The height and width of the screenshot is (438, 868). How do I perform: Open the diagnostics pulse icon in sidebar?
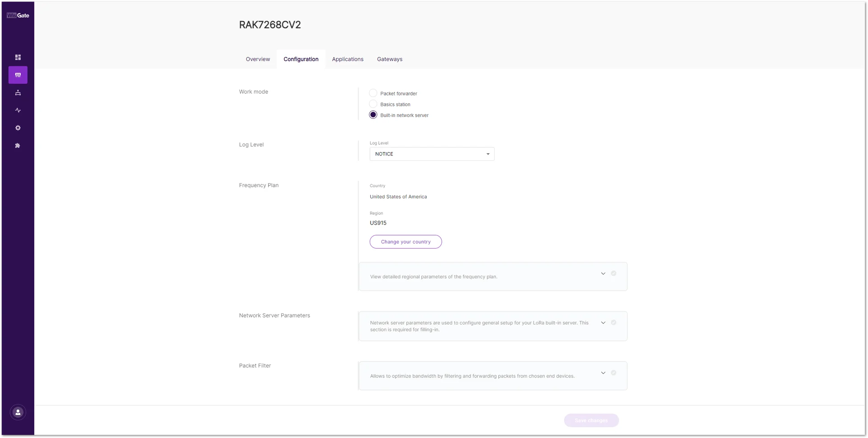[x=18, y=110]
